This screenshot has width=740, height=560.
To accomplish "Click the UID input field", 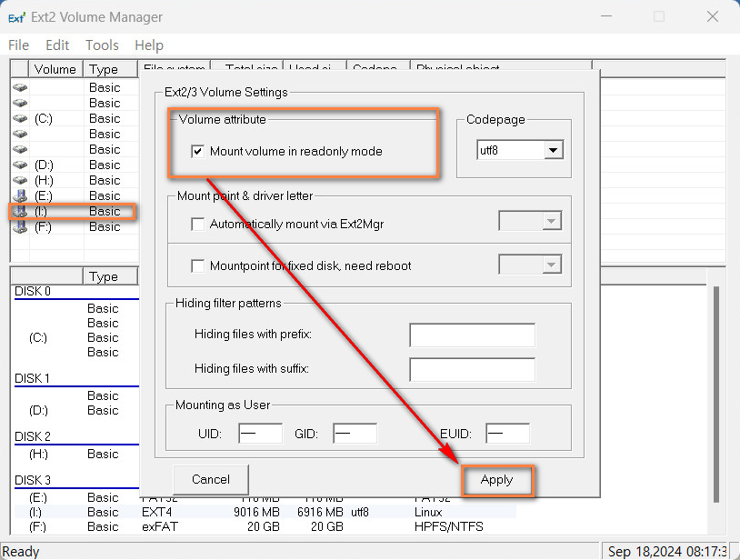I will click(x=261, y=434).
